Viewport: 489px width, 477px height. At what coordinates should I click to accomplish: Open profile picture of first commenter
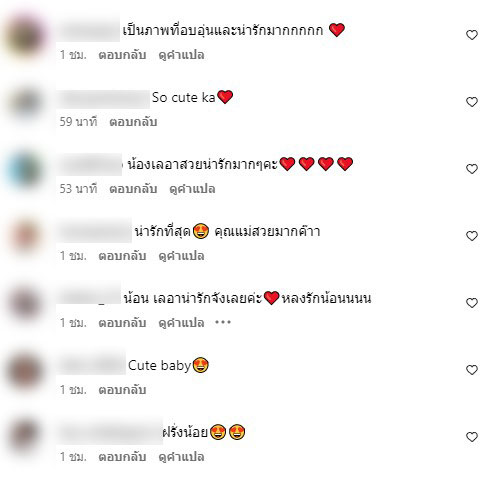[25, 36]
